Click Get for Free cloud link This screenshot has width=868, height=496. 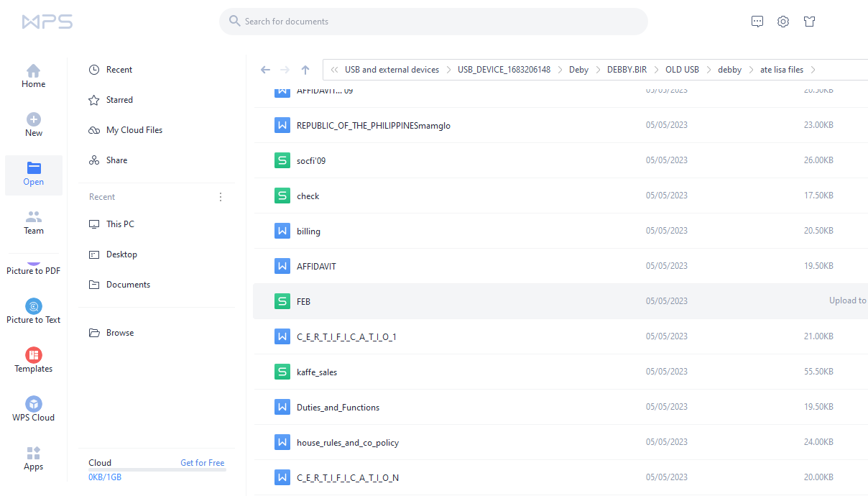pyautogui.click(x=202, y=463)
